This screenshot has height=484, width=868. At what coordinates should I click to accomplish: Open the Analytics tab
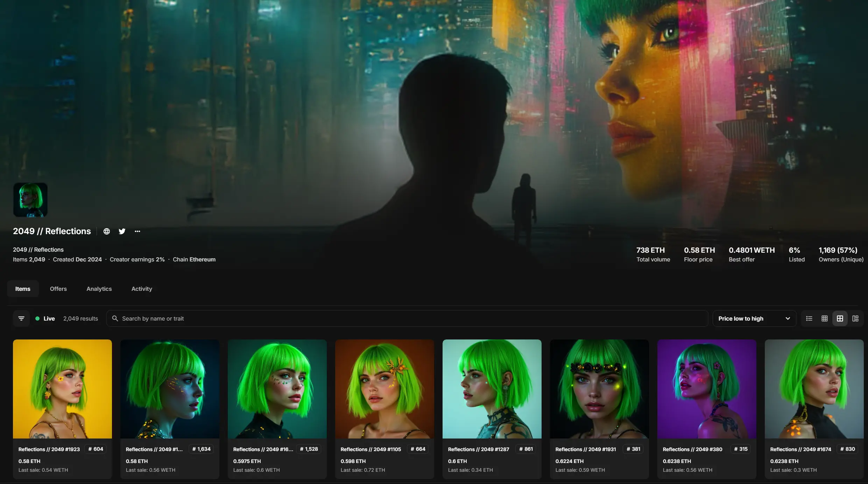pos(99,289)
